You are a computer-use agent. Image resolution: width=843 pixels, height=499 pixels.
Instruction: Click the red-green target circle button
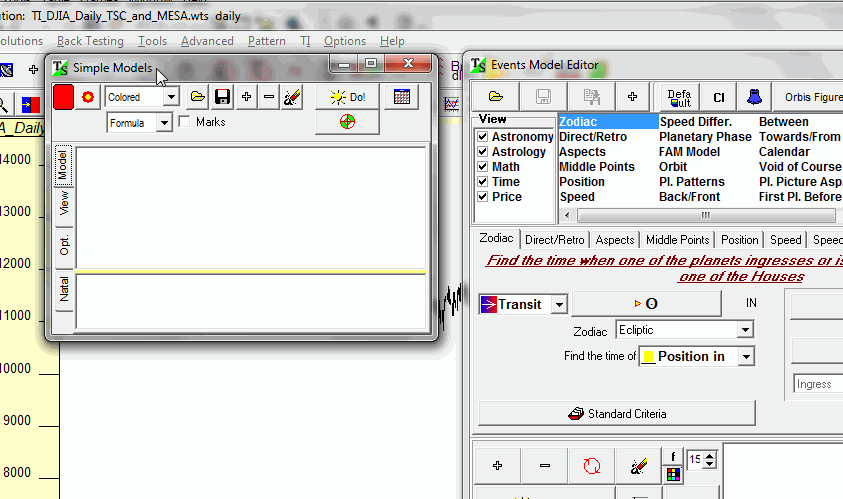347,122
